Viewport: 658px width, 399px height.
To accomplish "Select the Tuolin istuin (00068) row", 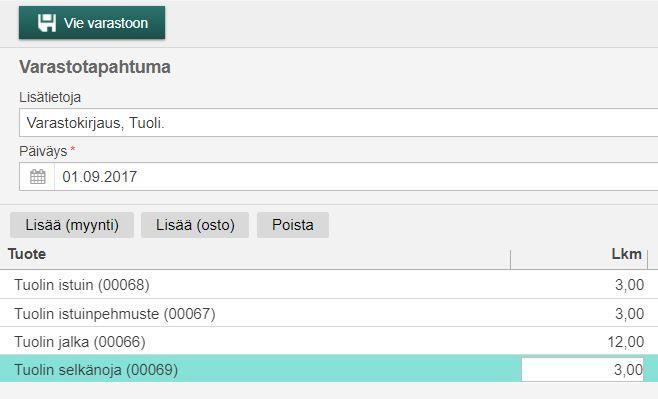I will pos(329,284).
